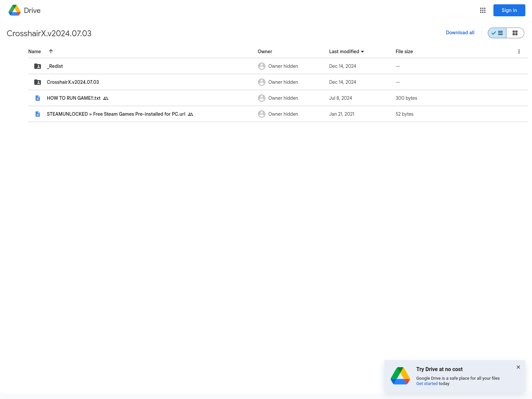Screen dimensions: 532x399
Task: Click Owner hidden text in _Redist row
Action: [x=283, y=66]
